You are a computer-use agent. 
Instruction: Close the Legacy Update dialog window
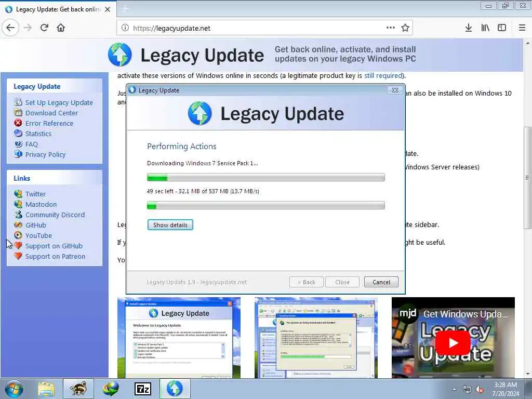[x=395, y=90]
